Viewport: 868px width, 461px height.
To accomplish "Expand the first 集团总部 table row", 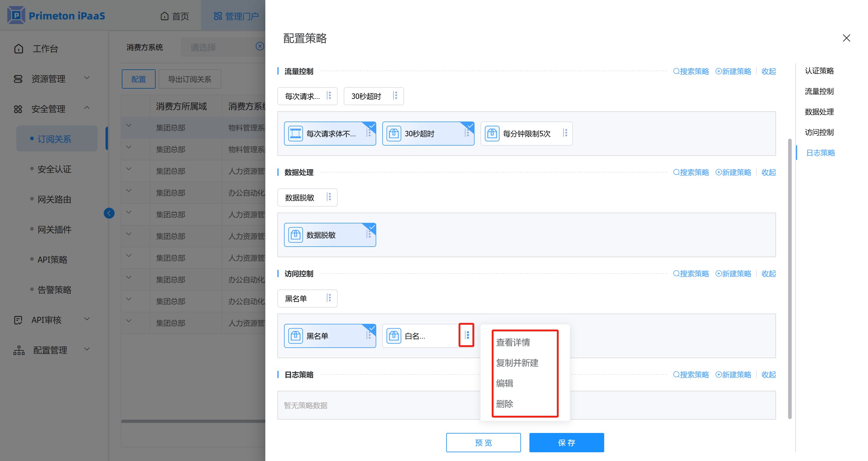I will 129,126.
